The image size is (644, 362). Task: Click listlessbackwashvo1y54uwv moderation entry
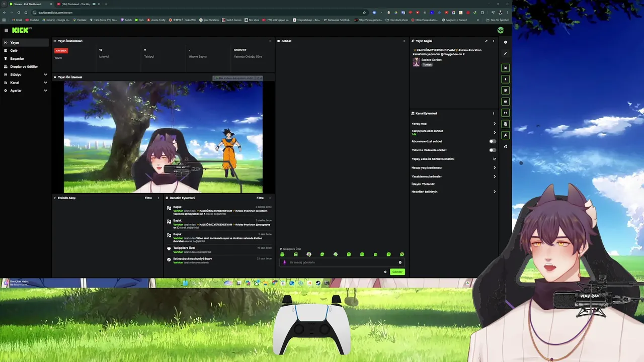(219, 260)
